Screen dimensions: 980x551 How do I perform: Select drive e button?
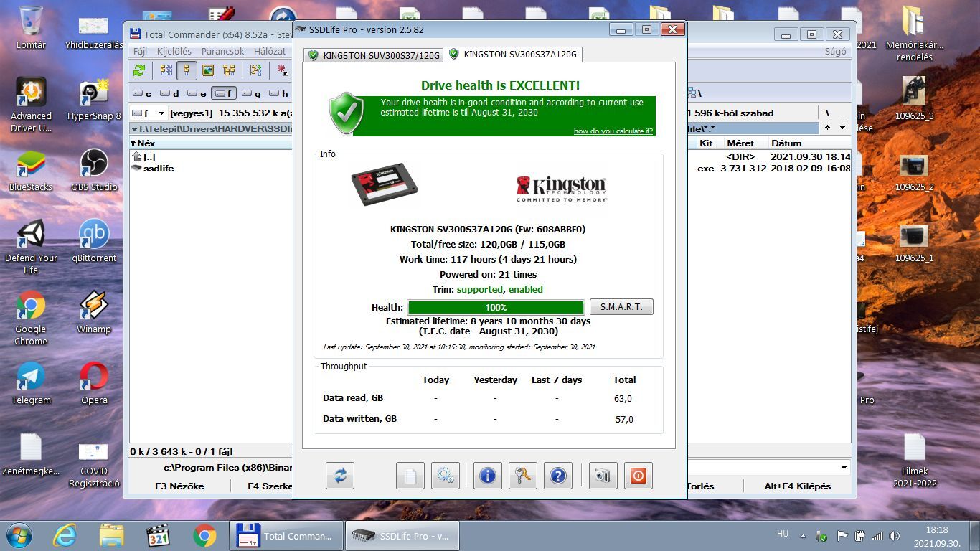click(x=197, y=93)
